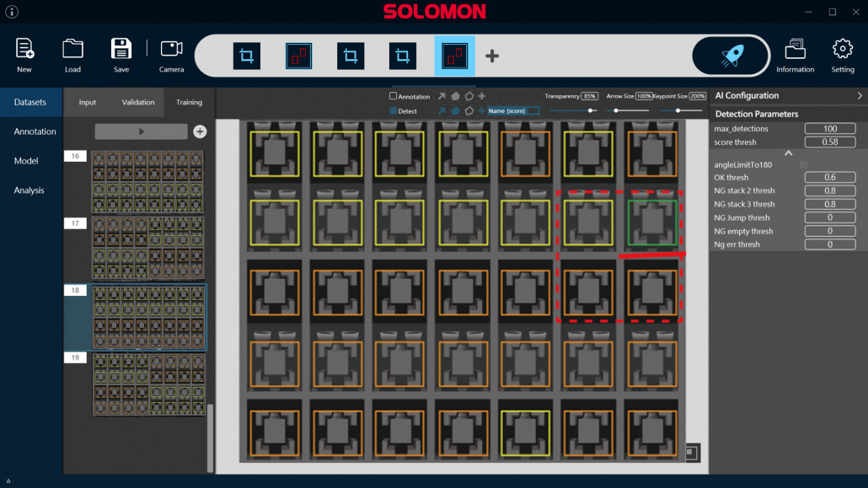Viewport: 868px width, 488px height.
Task: Open Setting via the gear icon
Action: (842, 49)
